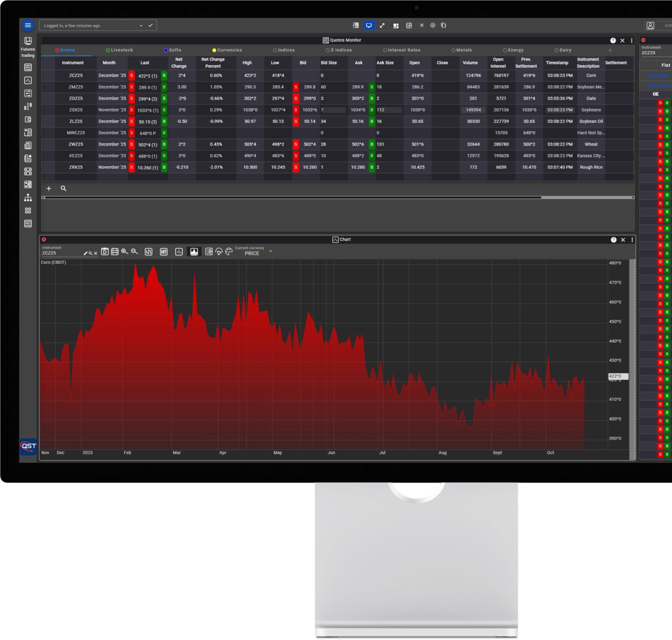Image resolution: width=672 pixels, height=640 pixels.
Task: Open the login status dropdown
Action: click(141, 26)
